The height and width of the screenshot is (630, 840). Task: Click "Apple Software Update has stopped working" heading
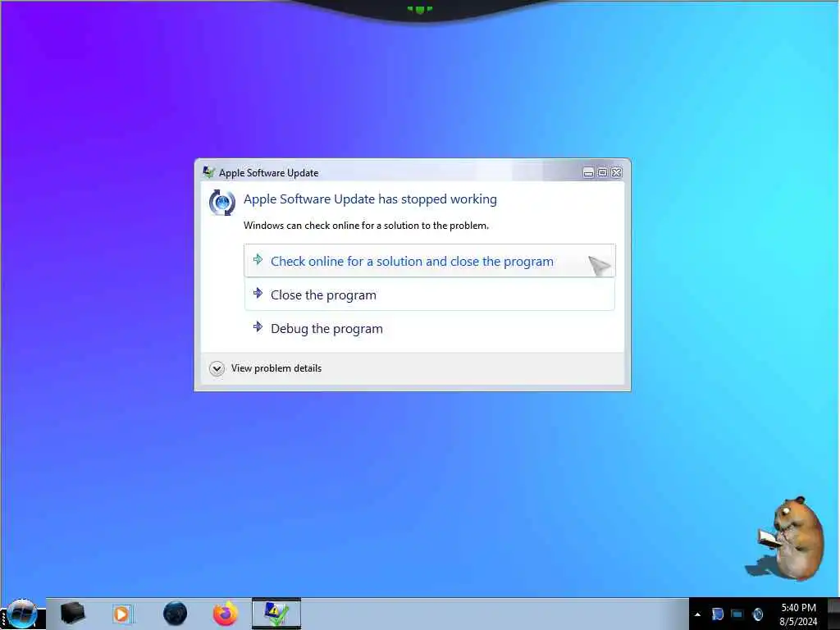[370, 199]
